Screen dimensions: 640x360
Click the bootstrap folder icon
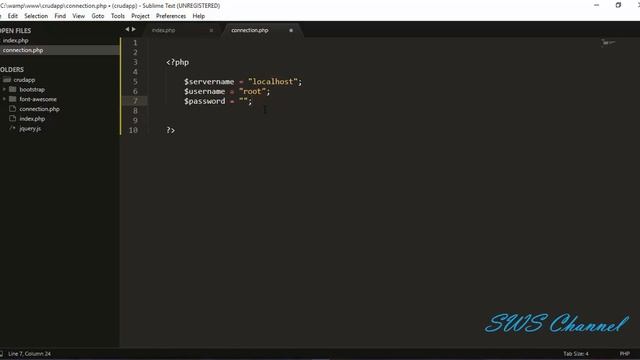(13, 89)
